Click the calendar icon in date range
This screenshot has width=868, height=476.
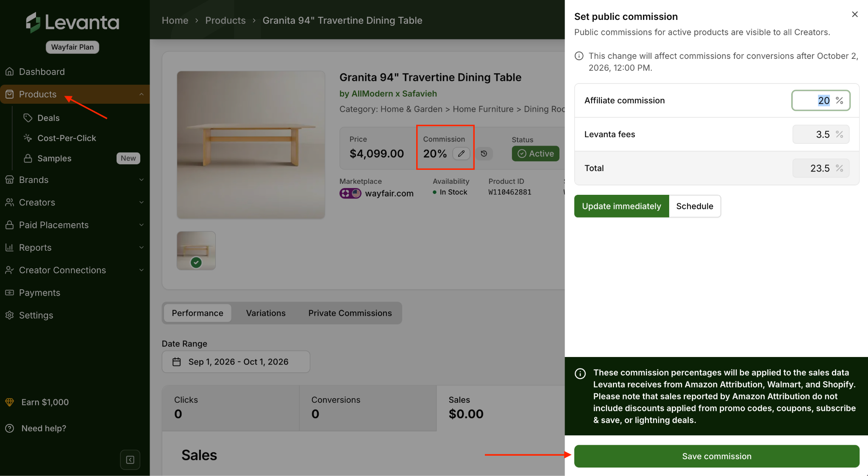177,362
